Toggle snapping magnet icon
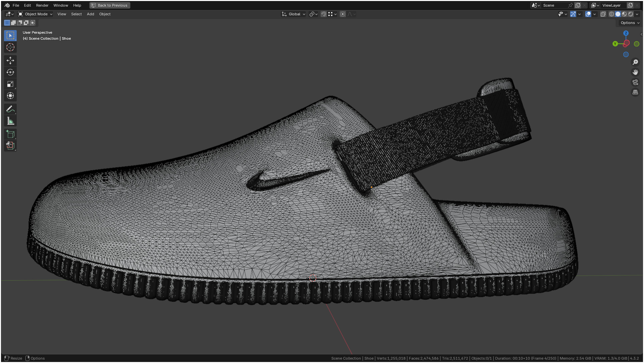This screenshot has height=363, width=644. (324, 14)
